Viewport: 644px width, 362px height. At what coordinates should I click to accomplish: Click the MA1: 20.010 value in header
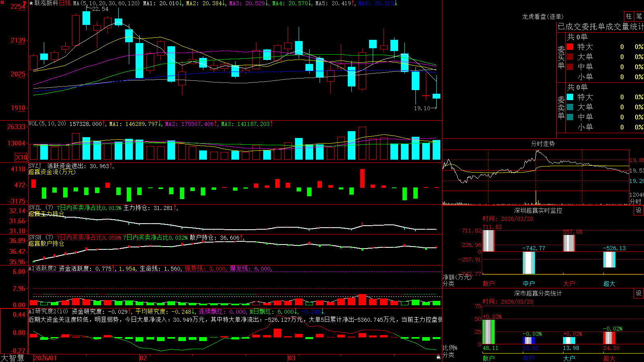click(x=162, y=3)
